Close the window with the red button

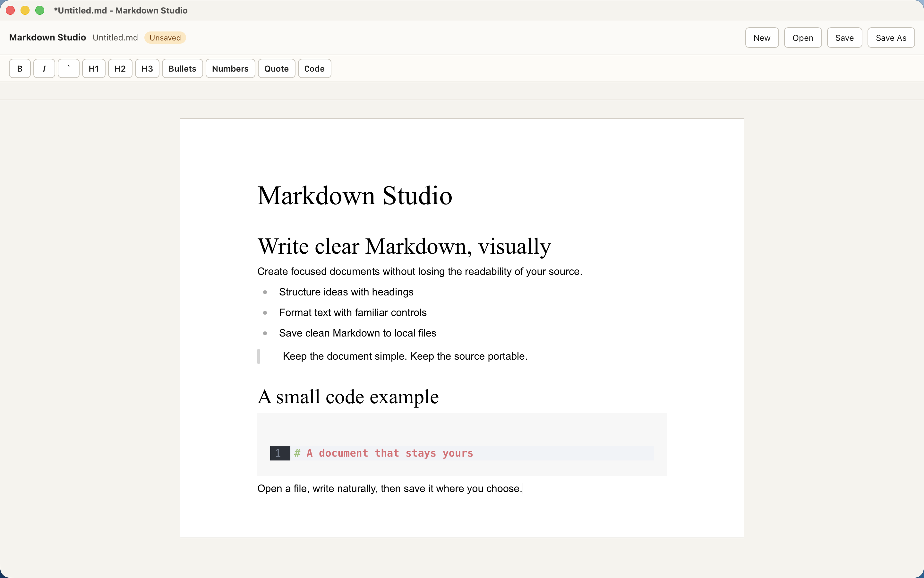(x=10, y=10)
